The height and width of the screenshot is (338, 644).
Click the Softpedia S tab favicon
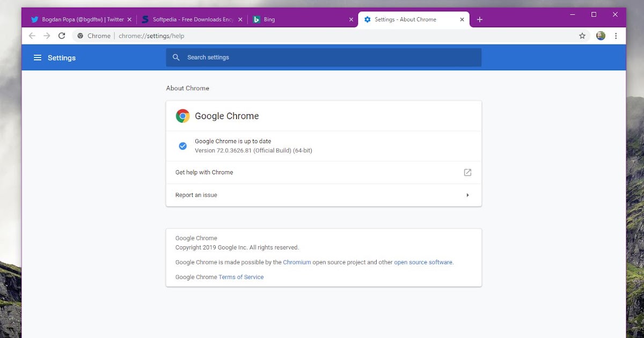click(x=145, y=19)
